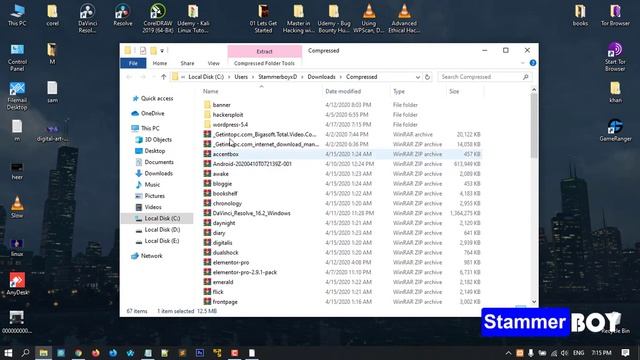Launch Start Tor Browser shortcut
This screenshot has height=360, width=640.
(x=615, y=57)
